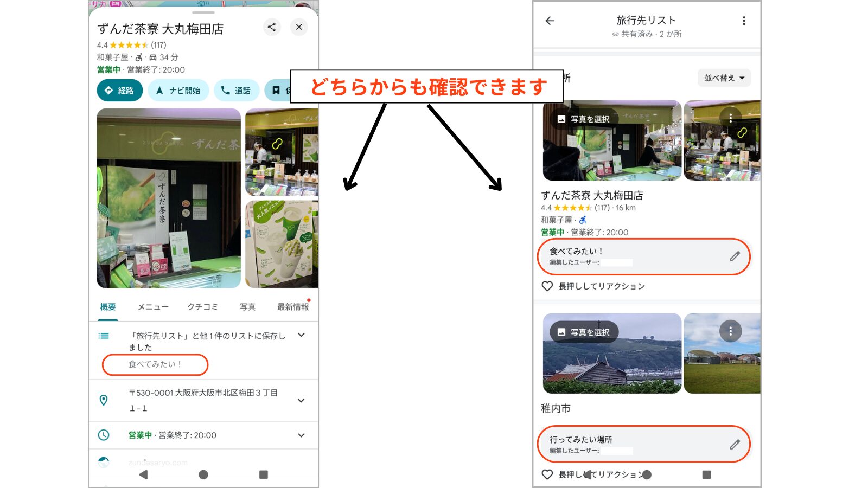Edit the 行ってみたい場所 note with pencil icon

click(x=735, y=445)
